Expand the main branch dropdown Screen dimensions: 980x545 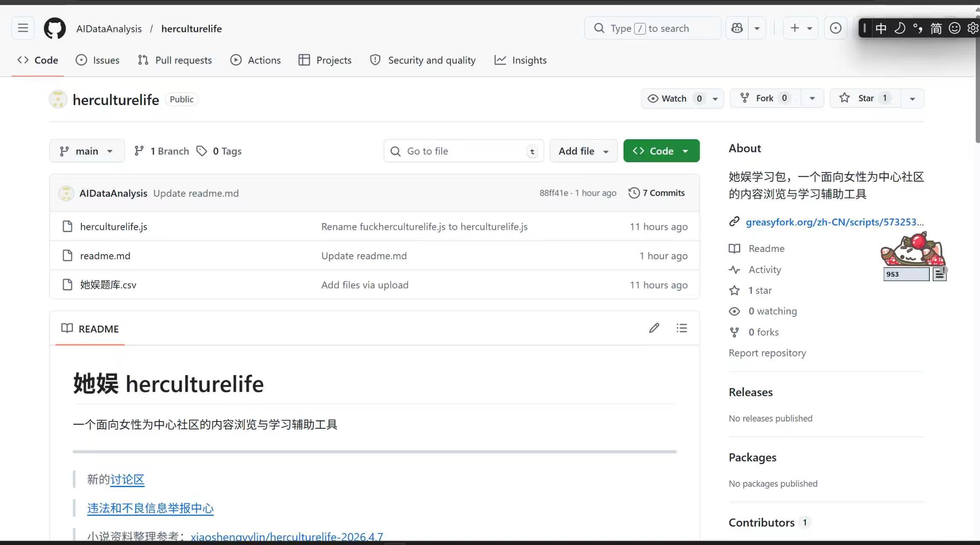click(x=87, y=151)
